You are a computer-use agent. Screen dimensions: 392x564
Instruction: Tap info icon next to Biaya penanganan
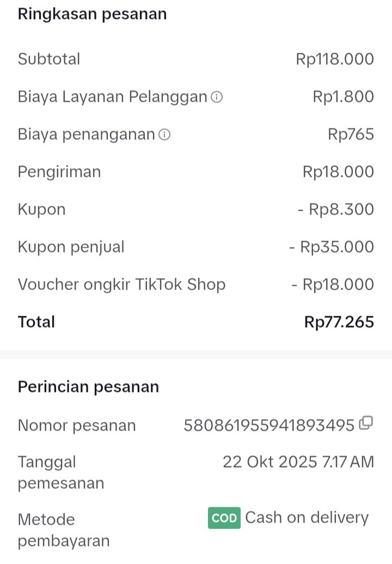click(164, 135)
